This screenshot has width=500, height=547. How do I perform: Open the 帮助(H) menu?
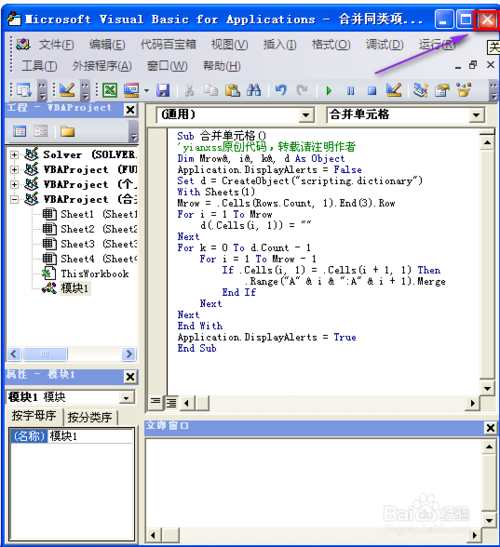click(222, 66)
